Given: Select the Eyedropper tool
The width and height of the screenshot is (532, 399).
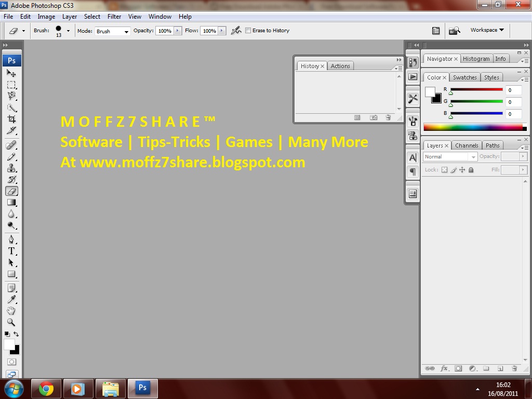Looking at the screenshot, I should [x=11, y=300].
